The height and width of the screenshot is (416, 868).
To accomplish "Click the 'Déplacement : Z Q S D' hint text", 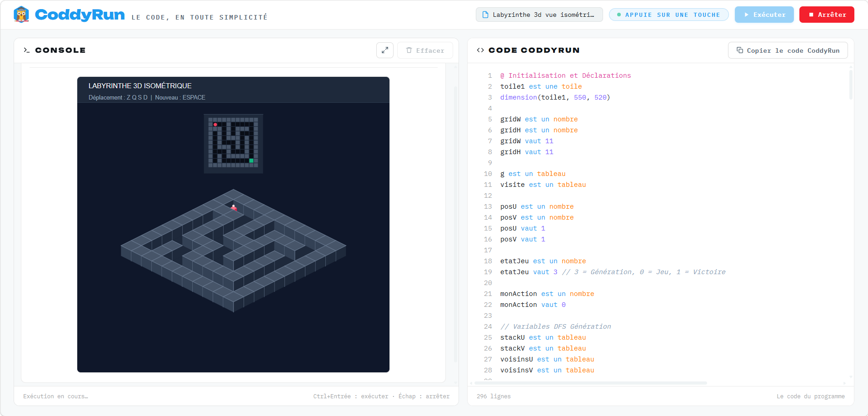I will [x=118, y=98].
